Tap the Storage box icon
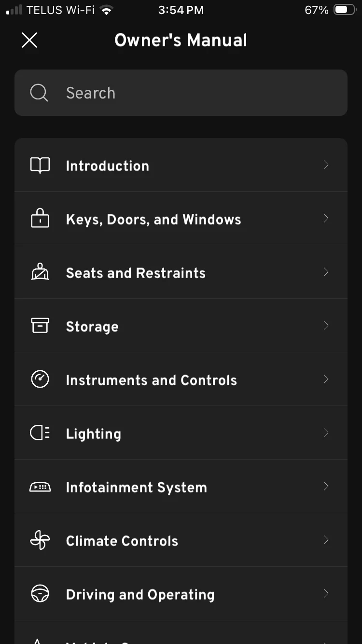This screenshot has width=362, height=644. pos(40,326)
